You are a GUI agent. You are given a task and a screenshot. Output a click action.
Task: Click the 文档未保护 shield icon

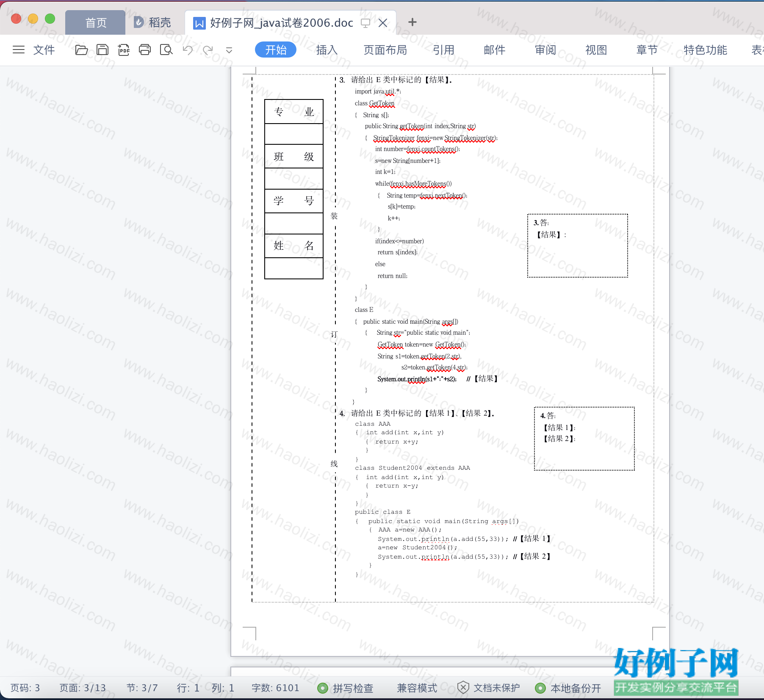(x=463, y=688)
